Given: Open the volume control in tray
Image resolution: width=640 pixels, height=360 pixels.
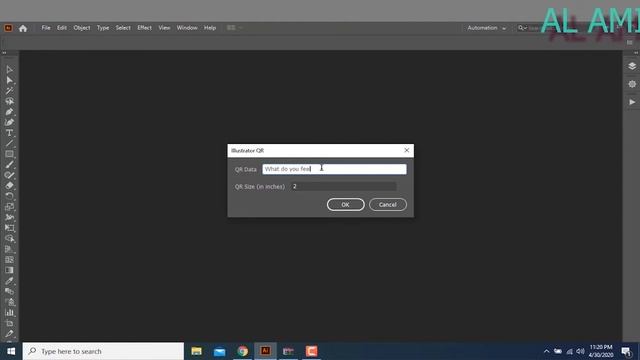Looking at the screenshot, I should point(580,351).
